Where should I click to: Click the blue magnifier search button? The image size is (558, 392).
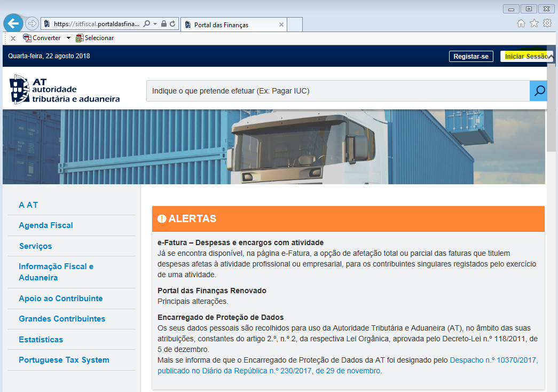[x=539, y=91]
